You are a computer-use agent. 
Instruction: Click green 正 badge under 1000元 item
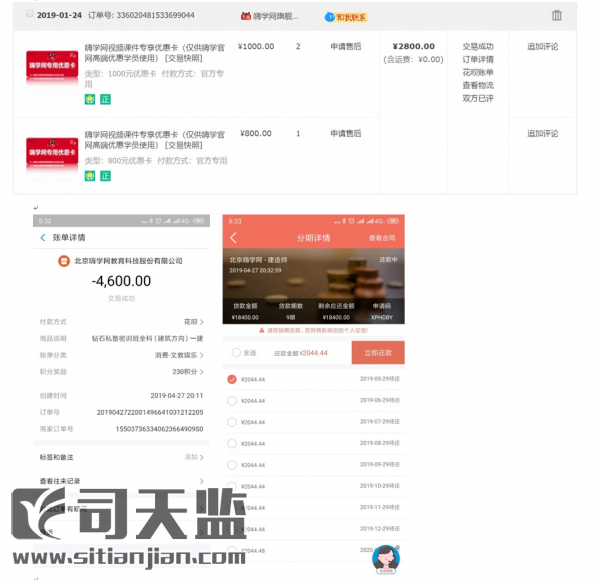(105, 99)
